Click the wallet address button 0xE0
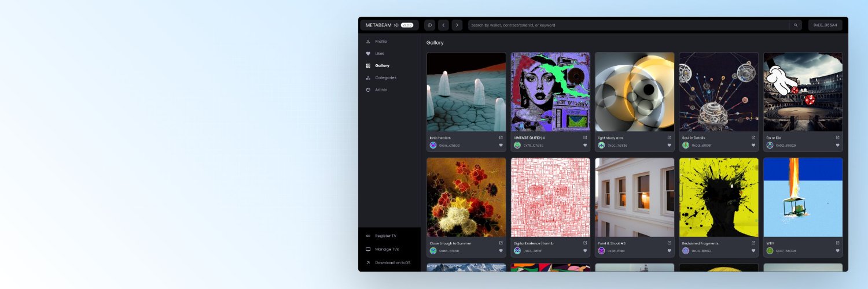 (x=825, y=25)
